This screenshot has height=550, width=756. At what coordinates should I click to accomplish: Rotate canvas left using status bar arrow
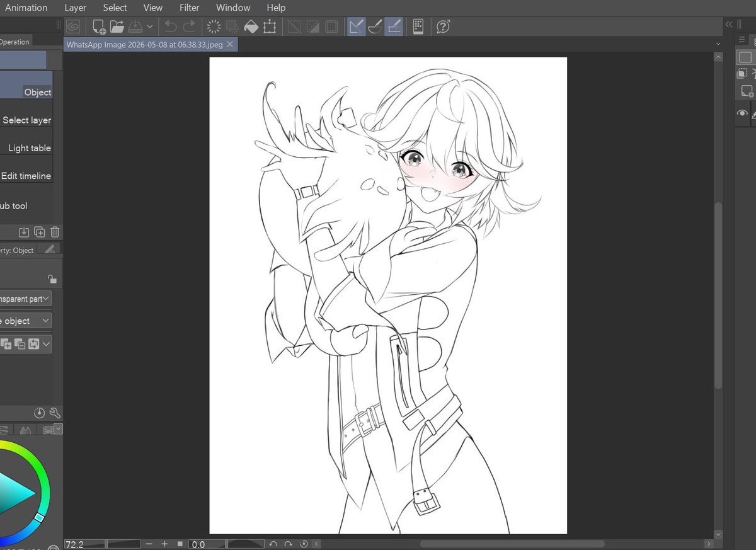[273, 544]
